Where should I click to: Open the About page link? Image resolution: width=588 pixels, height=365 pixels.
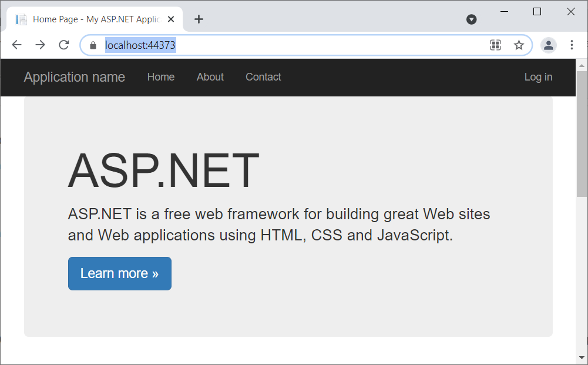[210, 77]
